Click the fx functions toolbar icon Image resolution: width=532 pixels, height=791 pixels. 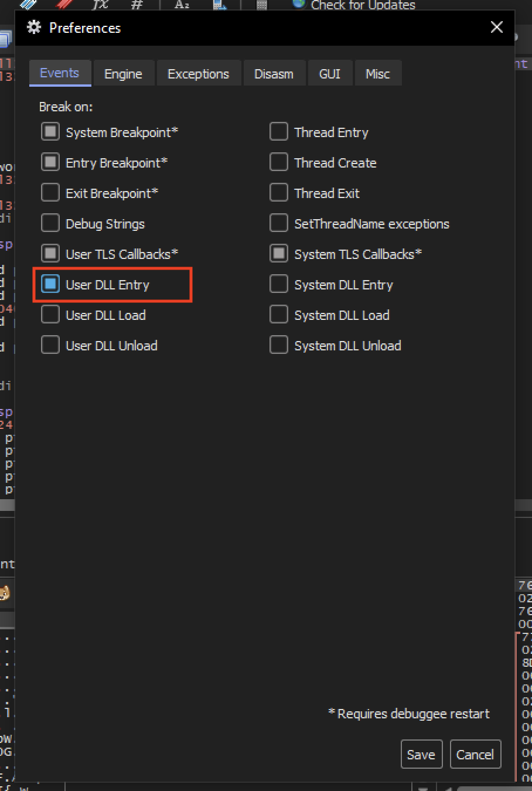pos(100,5)
